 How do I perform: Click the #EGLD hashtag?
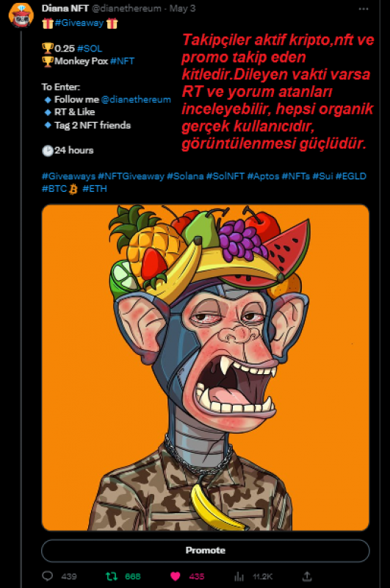350,176
